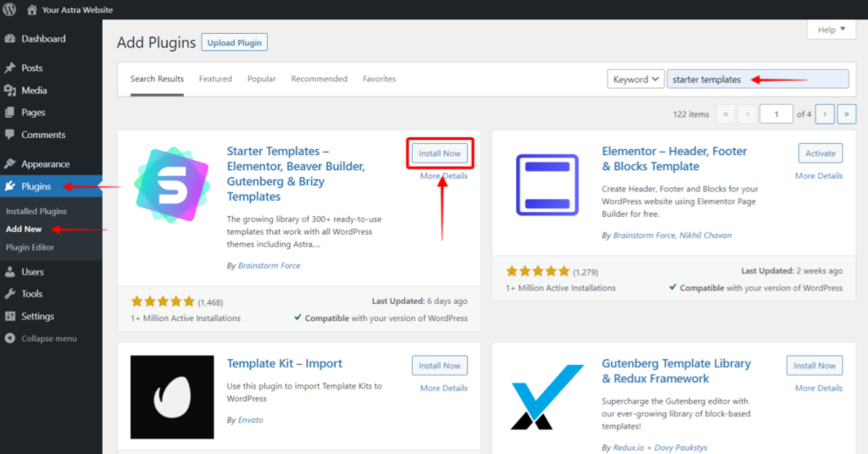The width and height of the screenshot is (868, 454).
Task: Open the Tools wrench menu item
Action: [x=10, y=294]
